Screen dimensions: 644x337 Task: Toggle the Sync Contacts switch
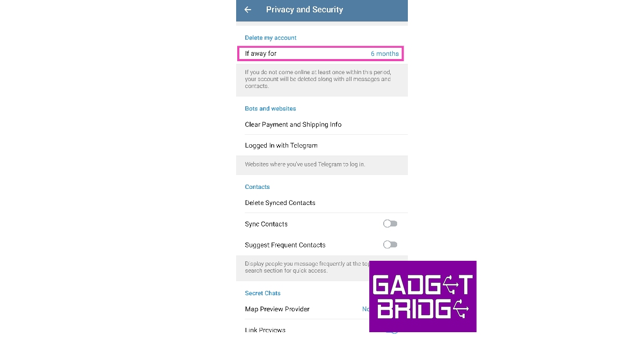[x=390, y=224]
